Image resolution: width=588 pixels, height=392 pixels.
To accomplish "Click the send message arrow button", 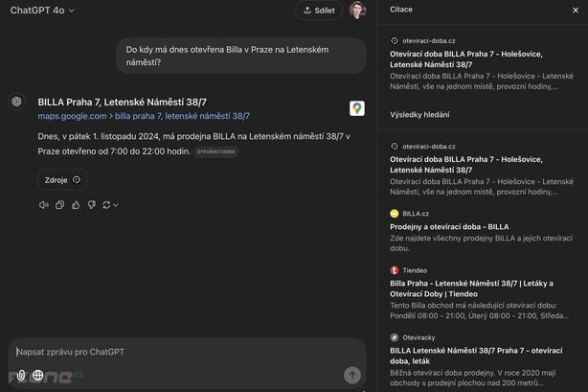I will pos(352,376).
